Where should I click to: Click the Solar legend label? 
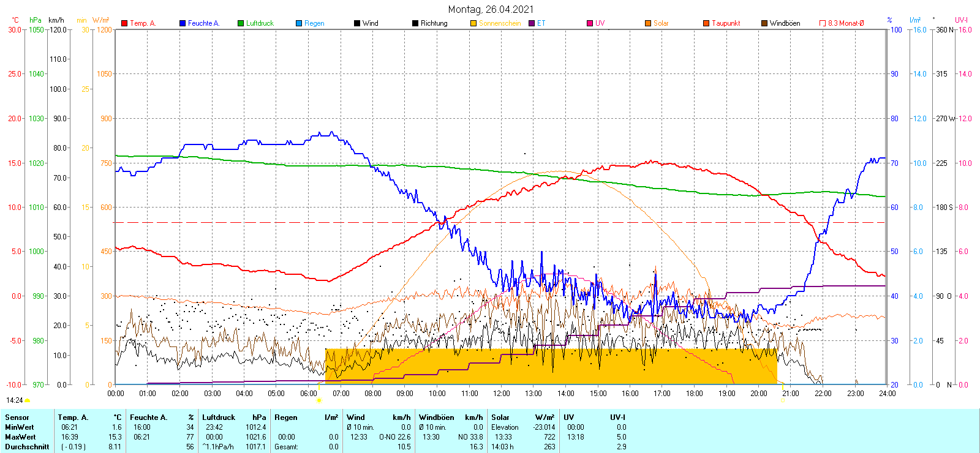[x=661, y=23]
